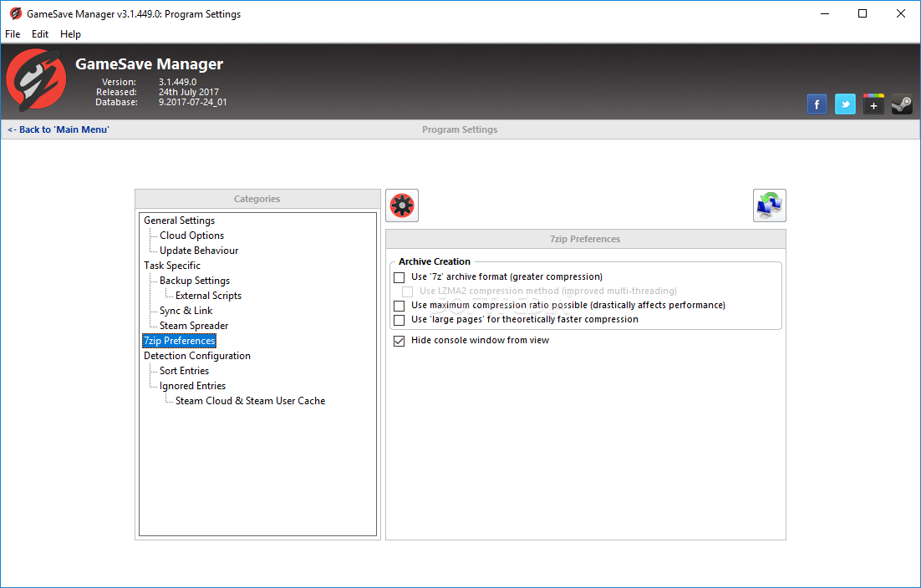921x588 pixels.
Task: Click the 'Program Settings' page title
Action: (460, 129)
